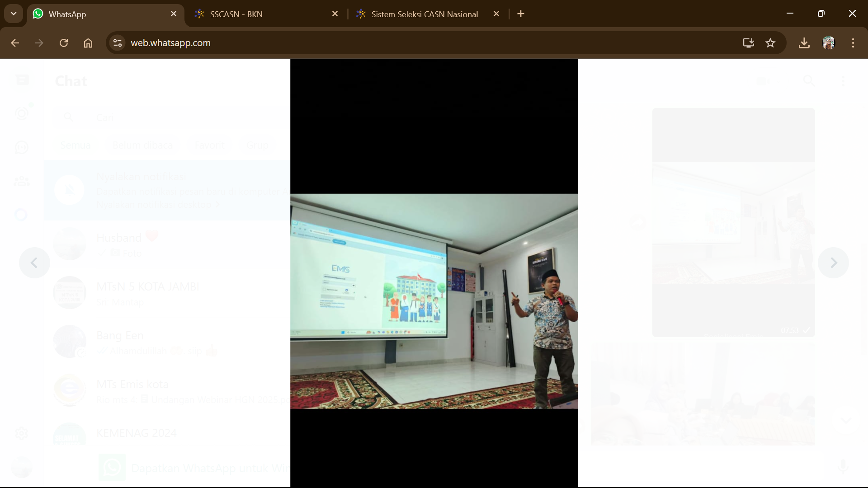The height and width of the screenshot is (488, 868).
Task: Go to next media with right arrow
Action: coord(833,263)
